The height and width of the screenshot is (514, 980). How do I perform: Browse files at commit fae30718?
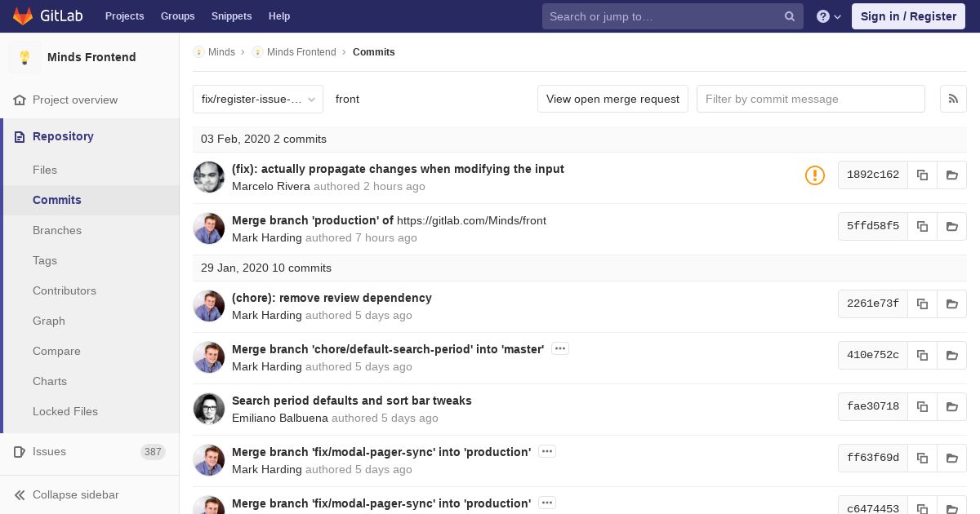[x=951, y=406]
